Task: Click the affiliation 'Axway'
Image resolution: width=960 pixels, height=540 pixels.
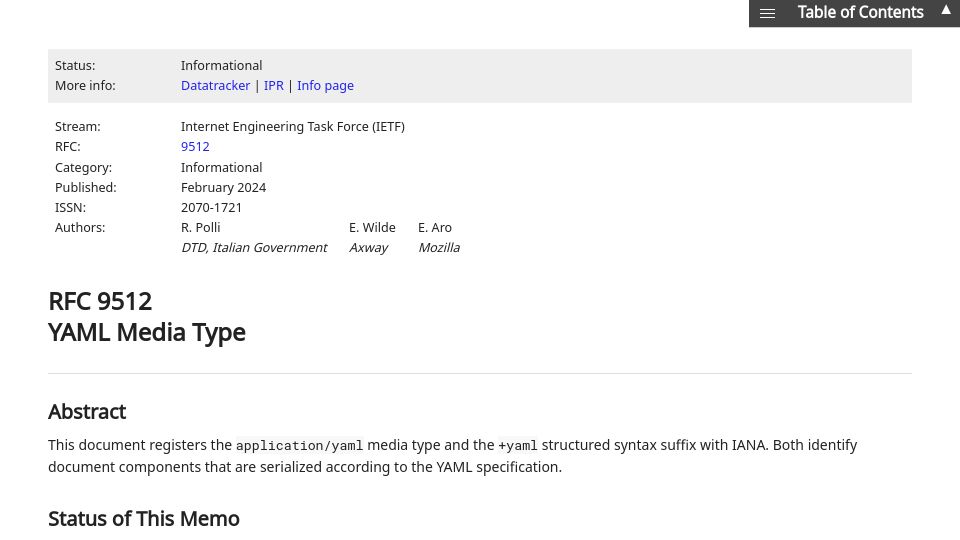Action: click(369, 248)
